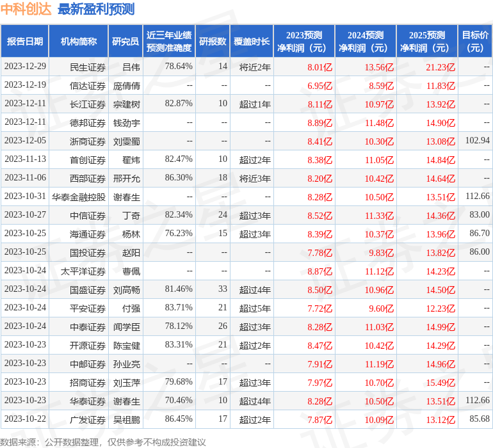Click researcher name 刘雯蜀
The height and width of the screenshot is (448, 493).
(x=127, y=141)
